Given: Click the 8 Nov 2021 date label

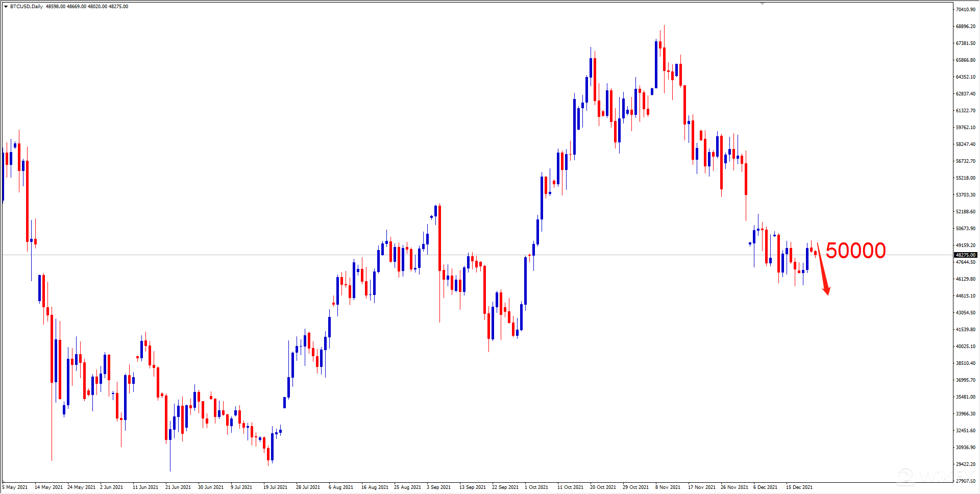Looking at the screenshot, I should pyautogui.click(x=668, y=487).
